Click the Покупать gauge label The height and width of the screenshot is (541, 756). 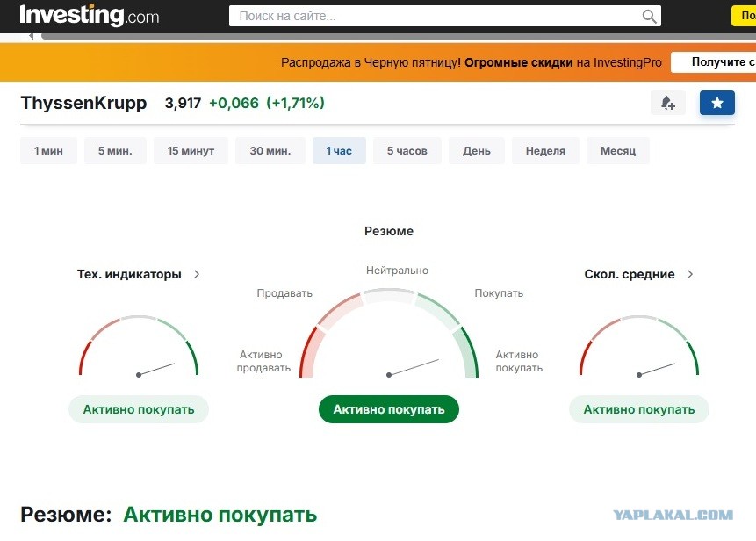[x=499, y=293]
